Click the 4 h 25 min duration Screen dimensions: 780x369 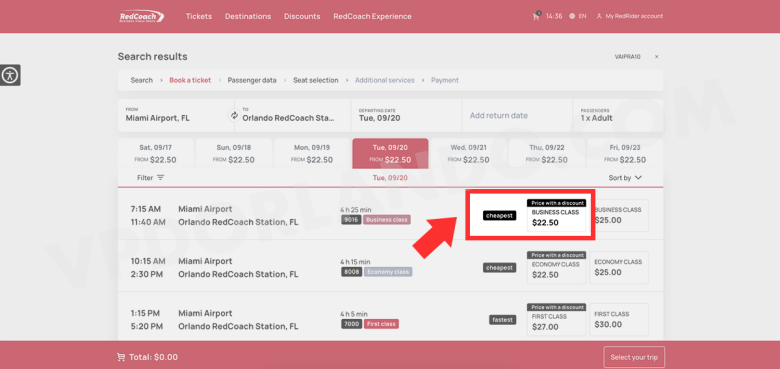point(356,209)
